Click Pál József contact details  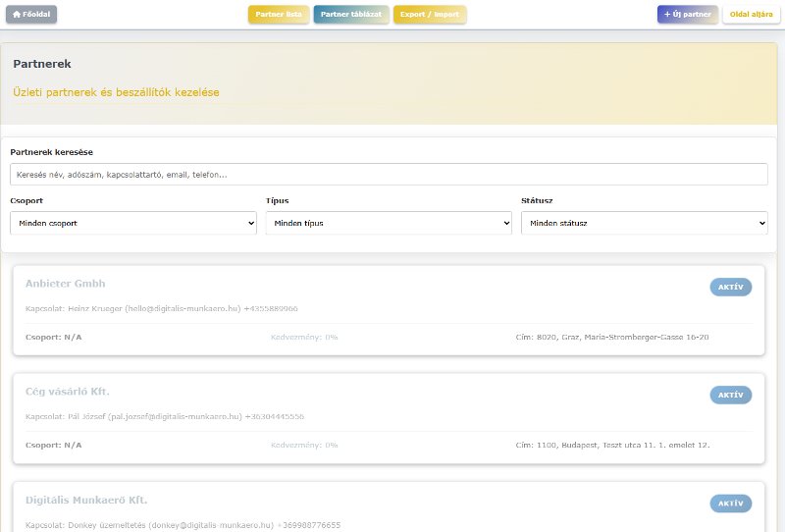tap(165, 416)
